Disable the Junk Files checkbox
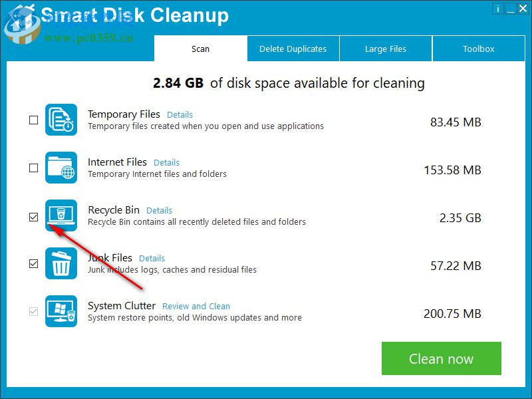Screen dimensions: 532x399 [x=33, y=264]
